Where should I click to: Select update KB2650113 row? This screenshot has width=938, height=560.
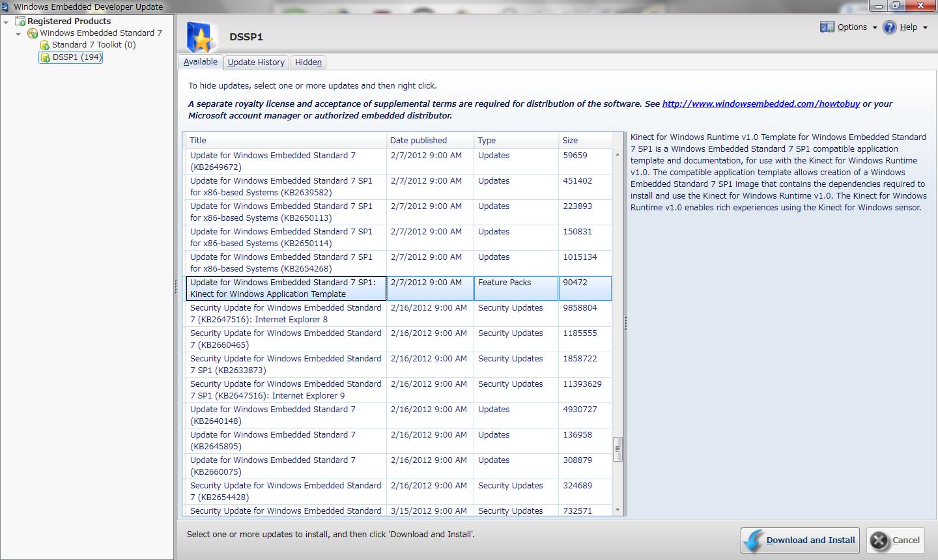pyautogui.click(x=399, y=212)
